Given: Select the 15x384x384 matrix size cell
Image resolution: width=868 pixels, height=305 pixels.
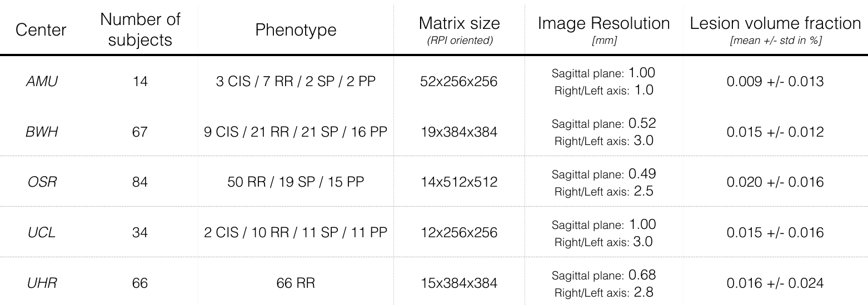Looking at the screenshot, I should 459,283.
